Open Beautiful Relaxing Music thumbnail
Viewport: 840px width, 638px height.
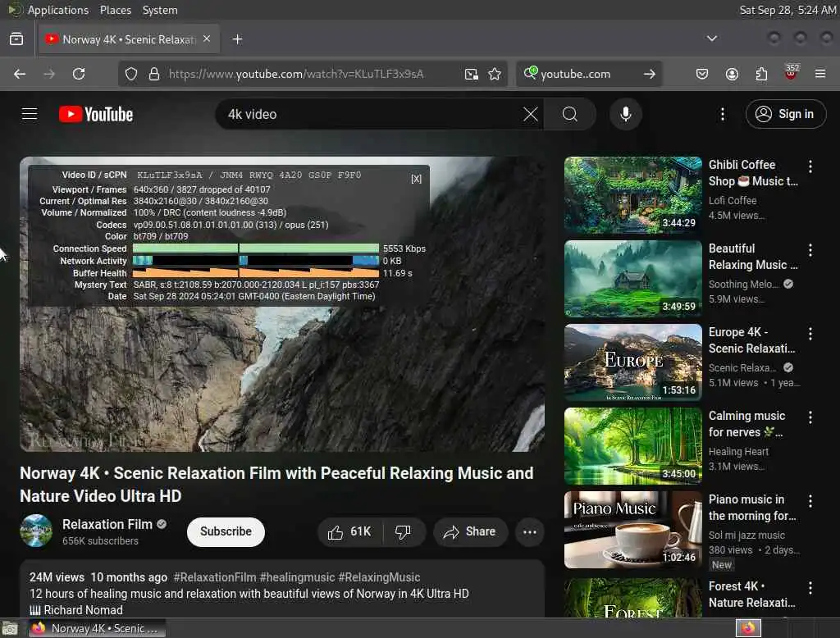[632, 279]
